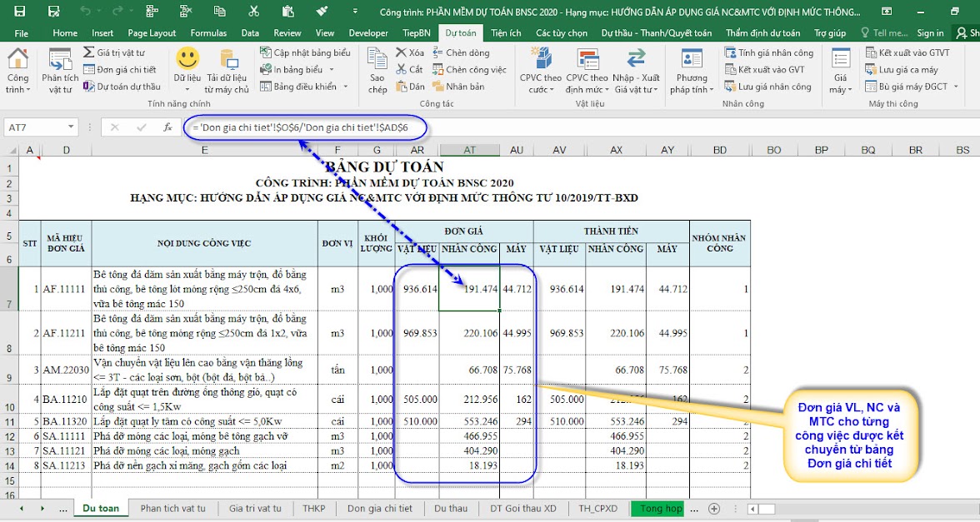This screenshot has height=522, width=980.
Task: Switch to Don gia chi tiet sheet
Action: [x=380, y=508]
